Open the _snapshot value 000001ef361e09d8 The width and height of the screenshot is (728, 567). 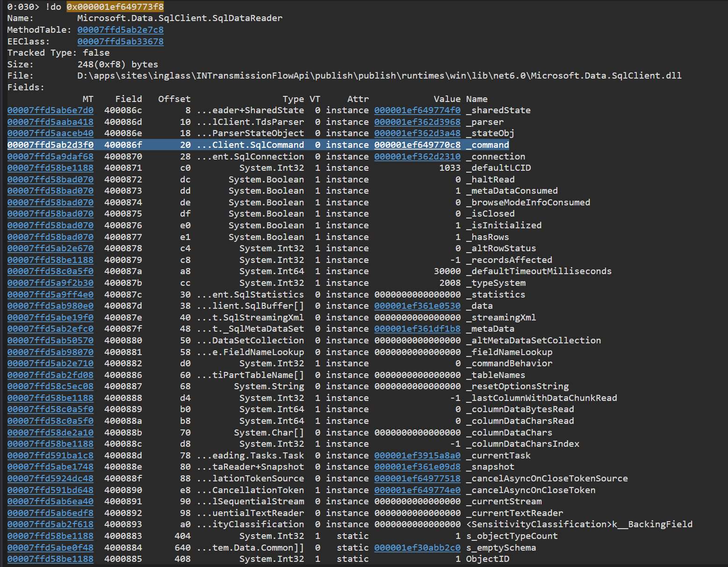(x=417, y=467)
